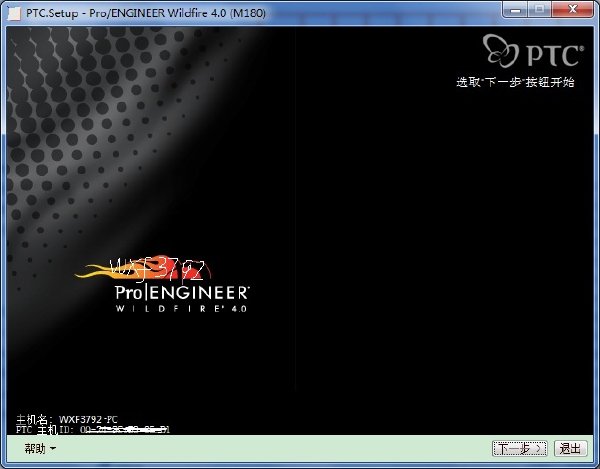Close the PTC.Setup window
Image resolution: width=600 pixels, height=469 pixels.
tap(572, 9)
